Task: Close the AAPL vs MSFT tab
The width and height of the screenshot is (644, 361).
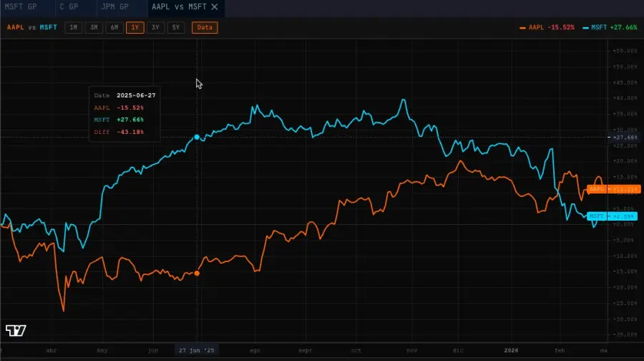Action: coord(215,7)
